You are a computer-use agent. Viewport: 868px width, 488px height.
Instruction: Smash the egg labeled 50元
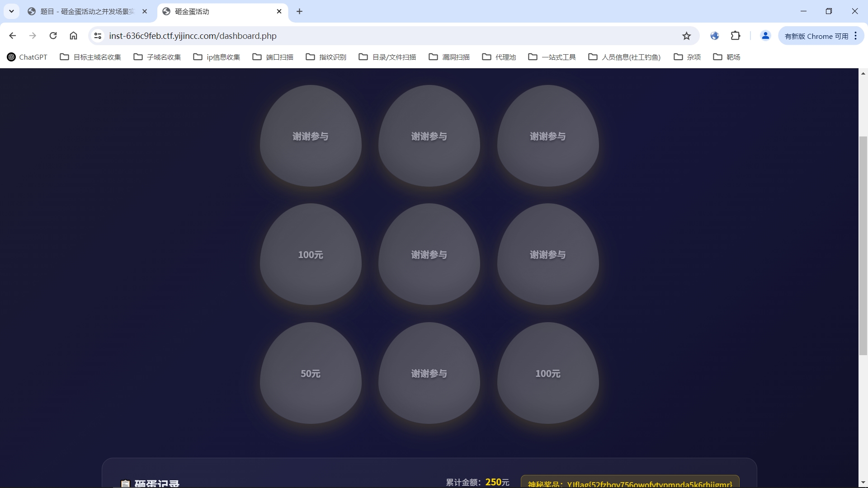coord(311,373)
